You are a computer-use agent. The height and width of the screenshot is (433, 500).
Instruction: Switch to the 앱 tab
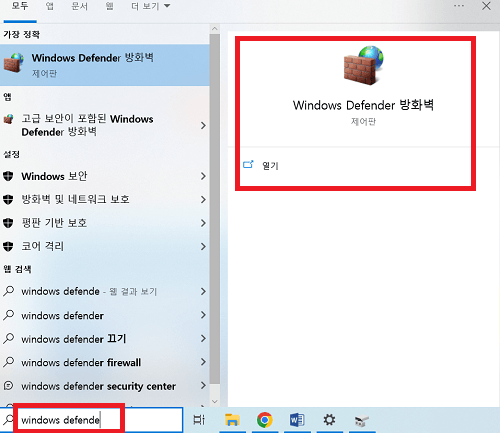50,6
